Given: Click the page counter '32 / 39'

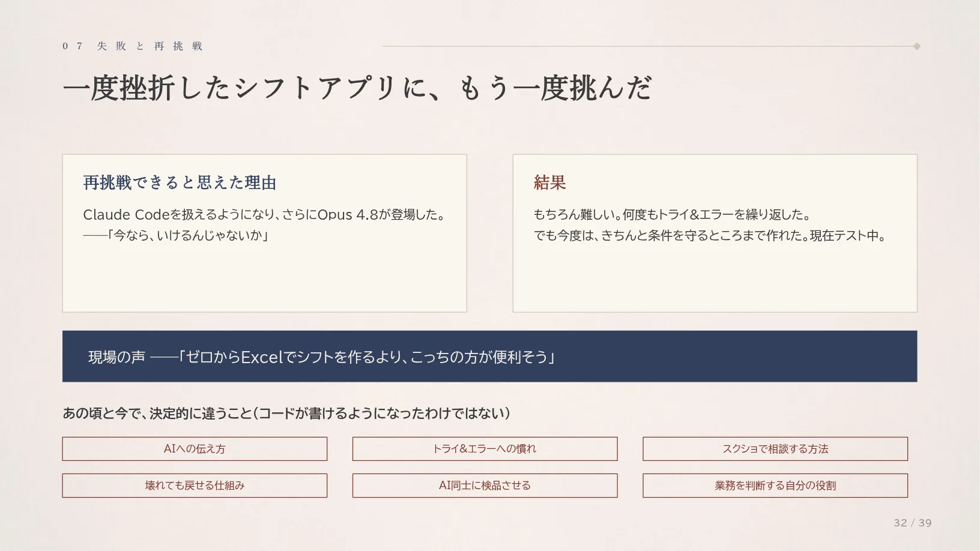Looking at the screenshot, I should [x=913, y=523].
